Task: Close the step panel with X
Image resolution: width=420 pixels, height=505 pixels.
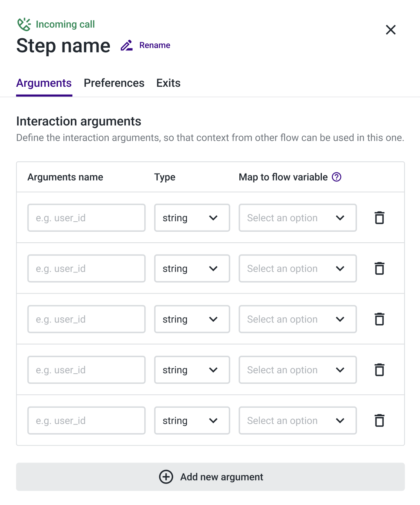Action: [391, 30]
